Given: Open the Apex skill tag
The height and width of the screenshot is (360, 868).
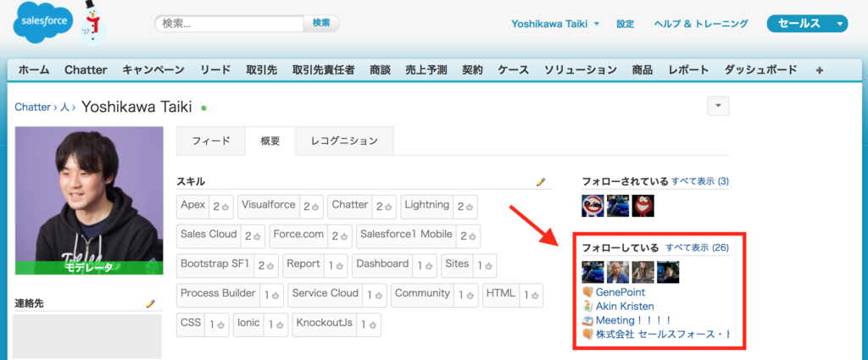Looking at the screenshot, I should [192, 206].
